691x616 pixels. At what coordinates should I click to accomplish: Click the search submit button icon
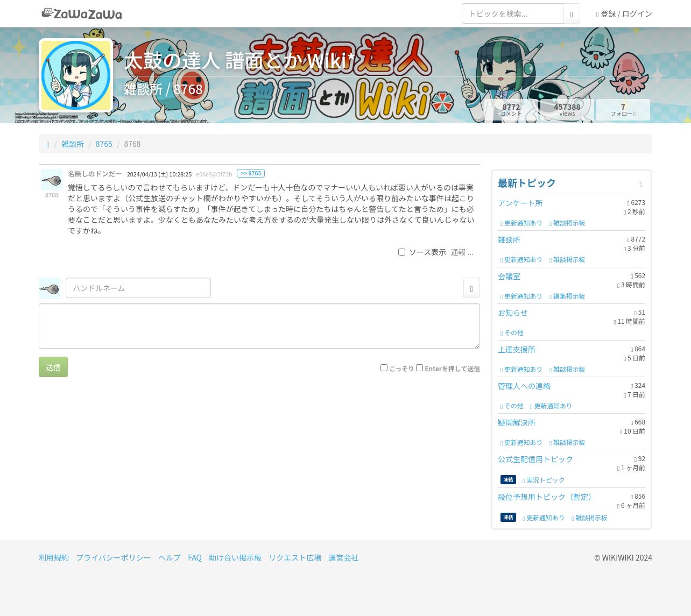point(572,14)
